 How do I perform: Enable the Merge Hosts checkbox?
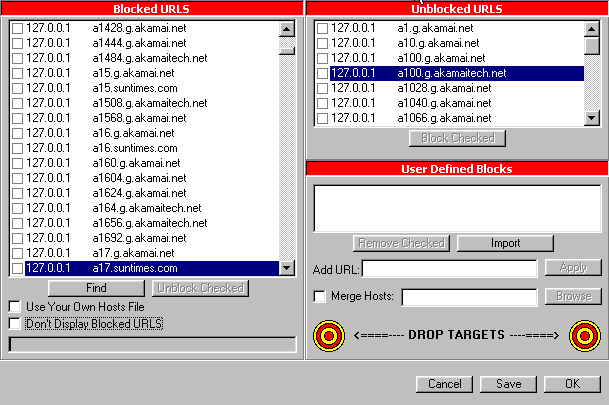point(320,296)
